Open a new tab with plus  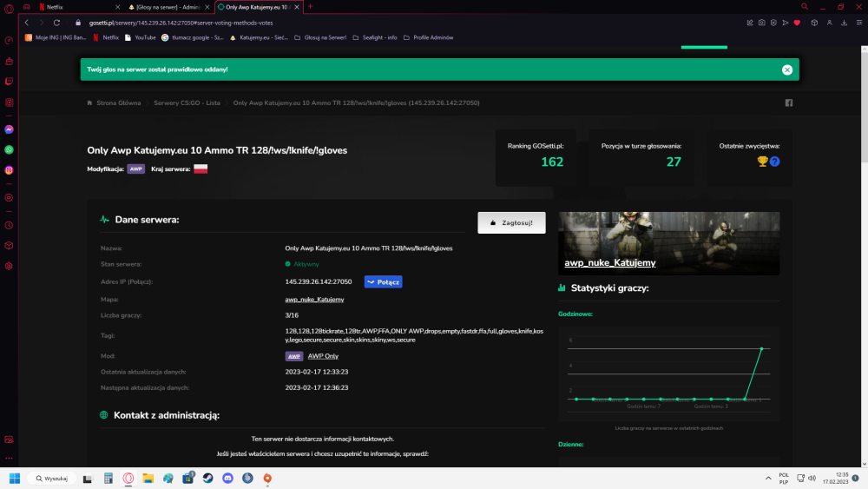pyautogui.click(x=310, y=7)
